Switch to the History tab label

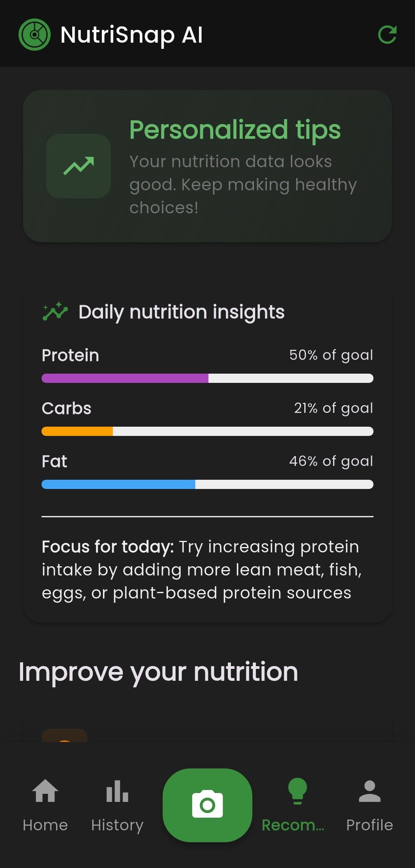click(x=117, y=825)
